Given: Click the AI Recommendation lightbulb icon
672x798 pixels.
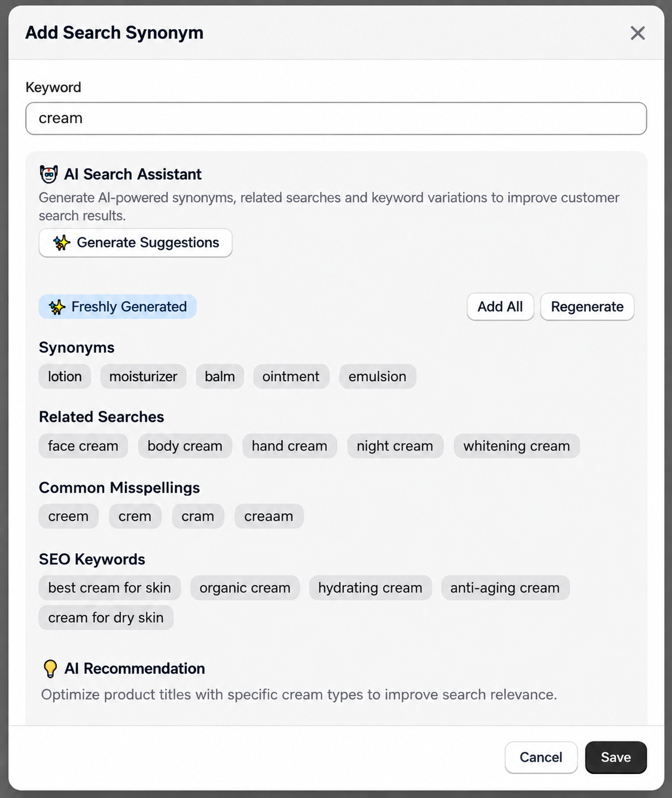Looking at the screenshot, I should coord(50,668).
